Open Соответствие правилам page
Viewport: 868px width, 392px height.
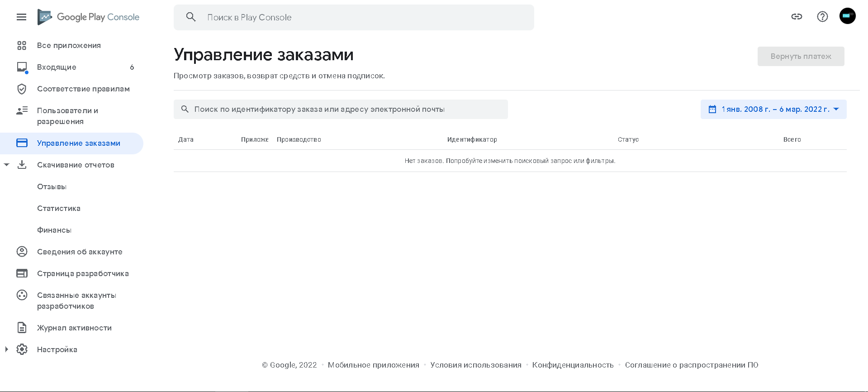point(83,89)
